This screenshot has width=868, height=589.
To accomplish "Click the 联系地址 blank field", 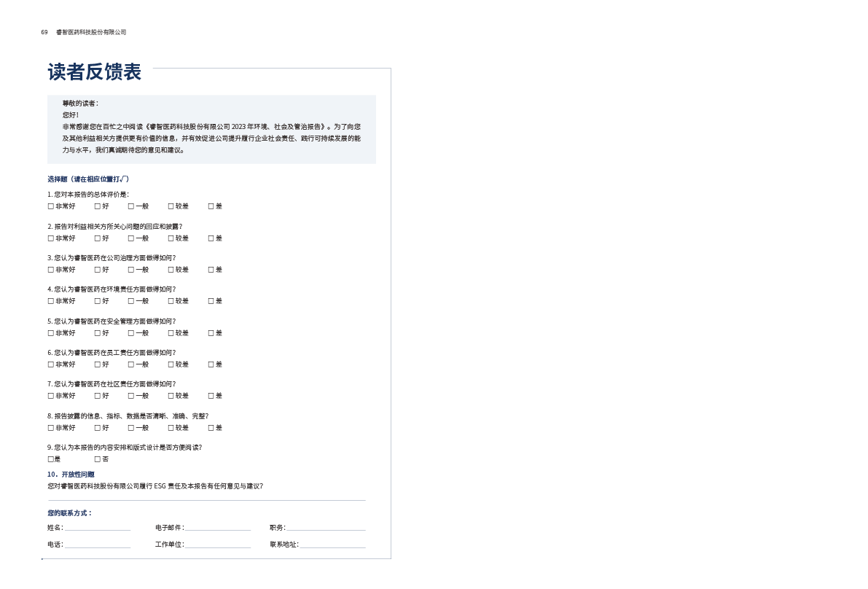I will click(332, 545).
